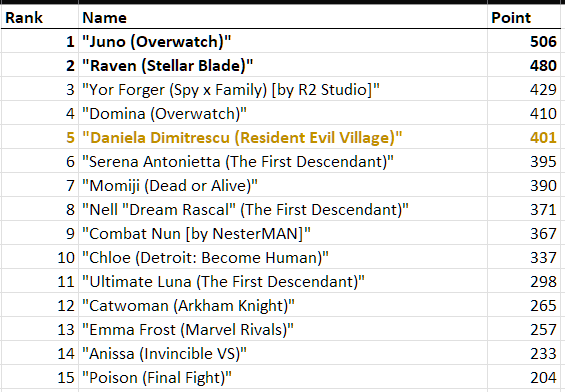Screen dimensions: 565x392
Task: Select the Chloe Detroit: Become Human cell
Action: (283, 257)
